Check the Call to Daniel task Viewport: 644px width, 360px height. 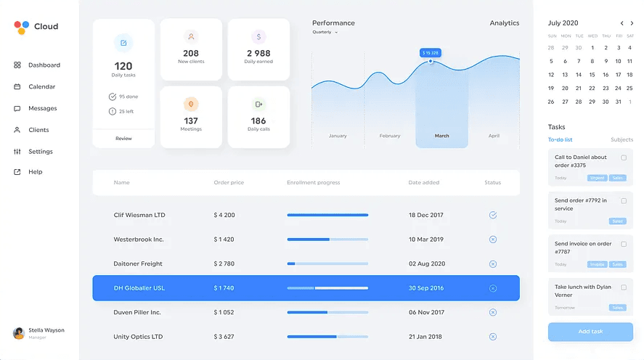click(624, 157)
